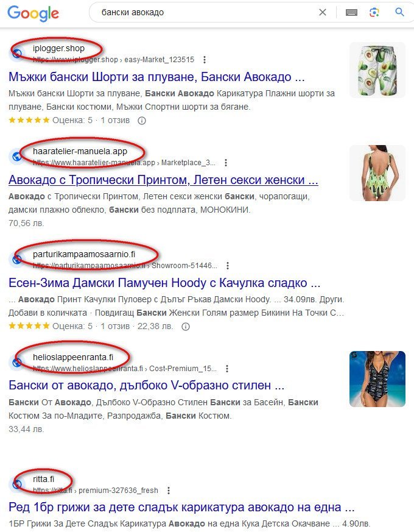Open 'Авокадо с Тропически Принтом' result link
The height and width of the screenshot is (532, 414).
163,180
